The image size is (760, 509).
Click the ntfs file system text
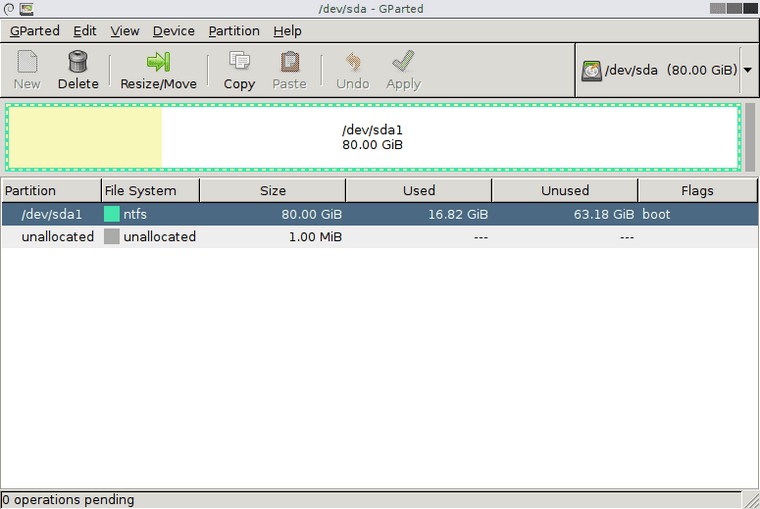(x=135, y=214)
